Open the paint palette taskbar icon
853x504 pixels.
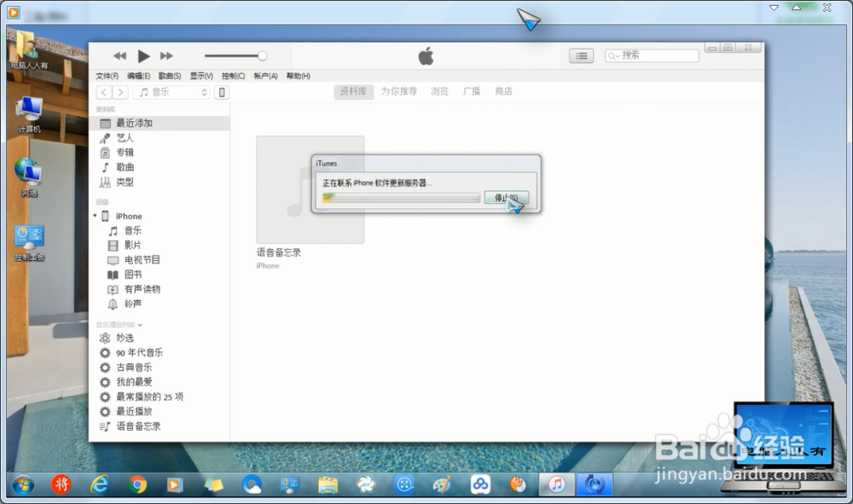[441, 484]
